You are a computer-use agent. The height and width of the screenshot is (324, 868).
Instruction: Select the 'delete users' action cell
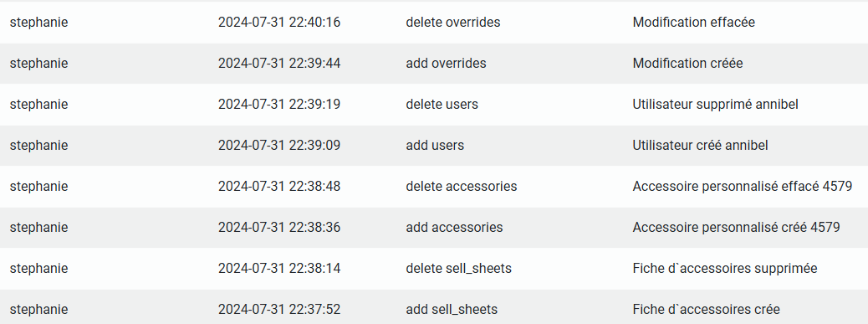click(x=442, y=105)
